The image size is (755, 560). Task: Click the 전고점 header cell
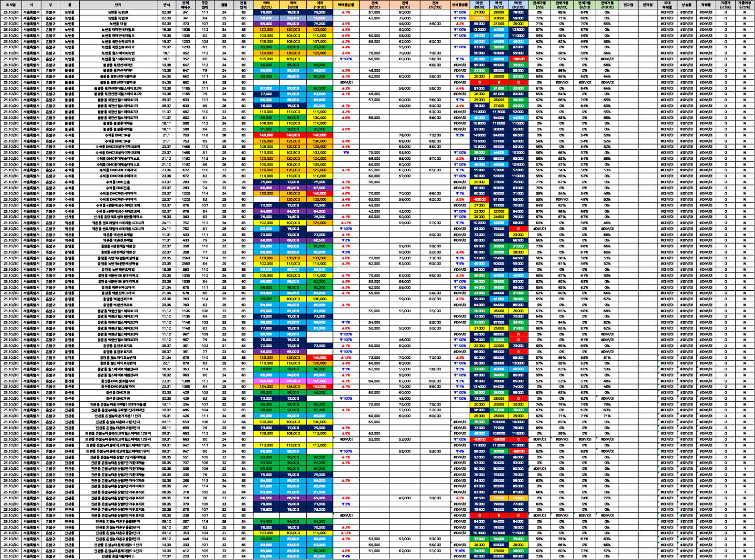pos(628,5)
